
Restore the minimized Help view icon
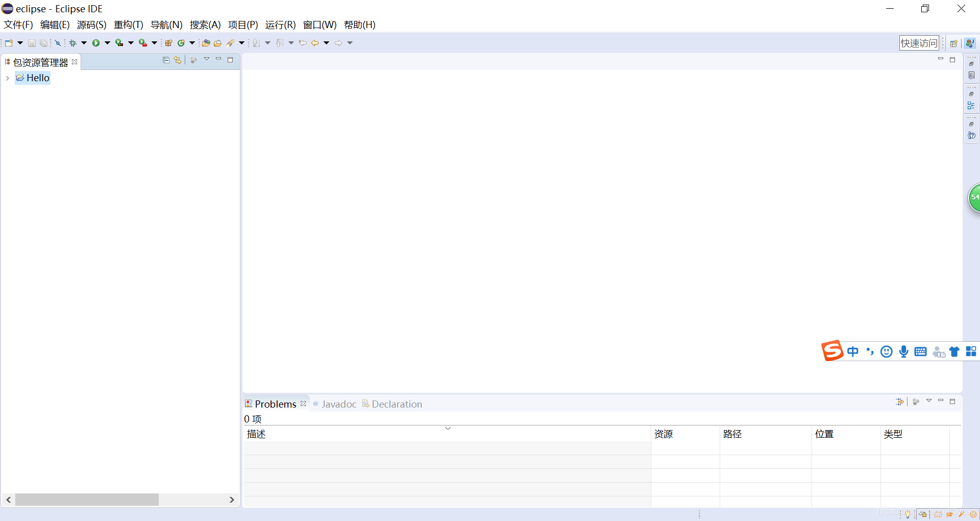tap(971, 136)
